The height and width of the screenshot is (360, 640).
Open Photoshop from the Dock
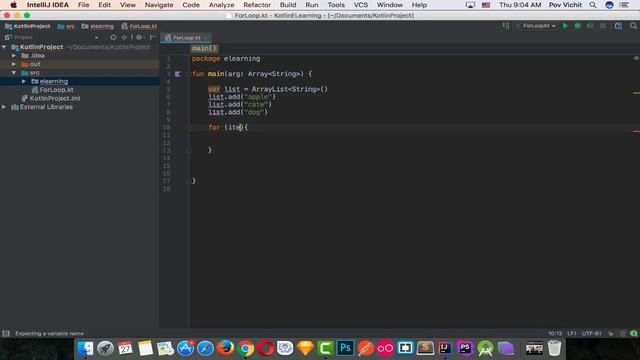pyautogui.click(x=345, y=349)
